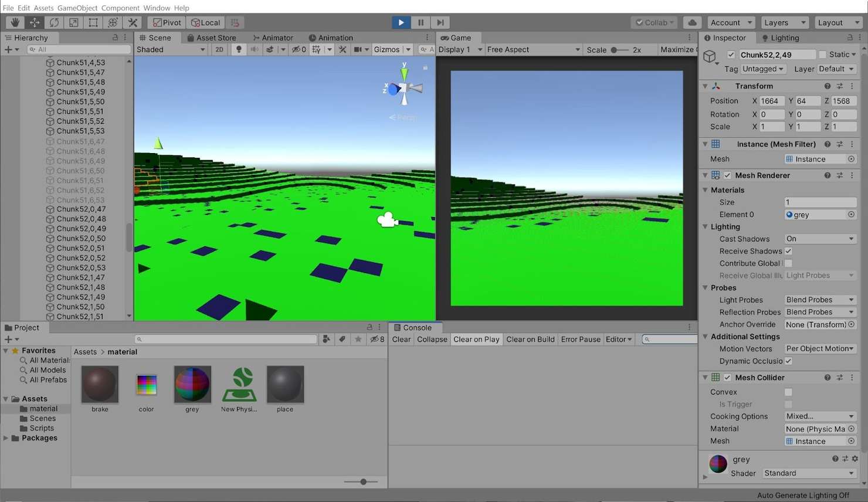Click the scene view lighting bulb icon

tap(238, 49)
